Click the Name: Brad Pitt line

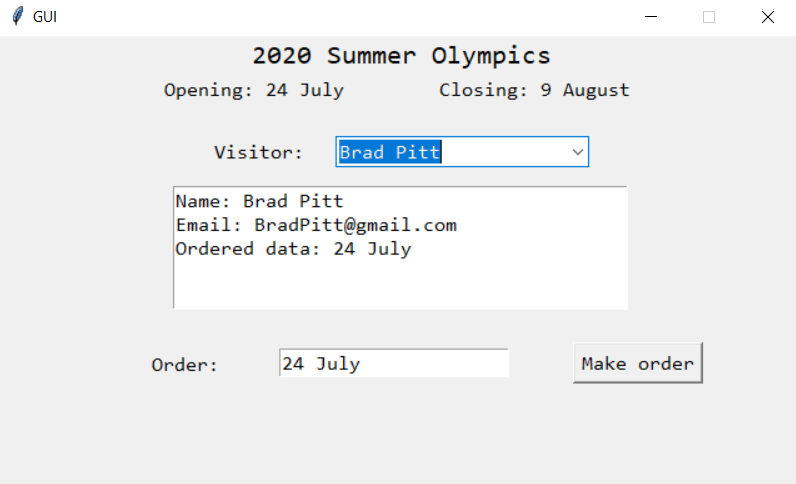tap(259, 201)
